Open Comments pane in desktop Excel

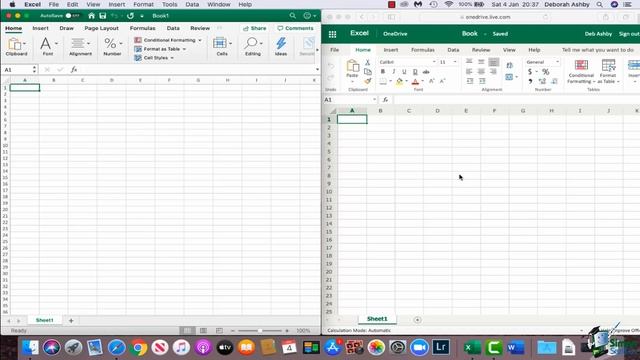[295, 28]
